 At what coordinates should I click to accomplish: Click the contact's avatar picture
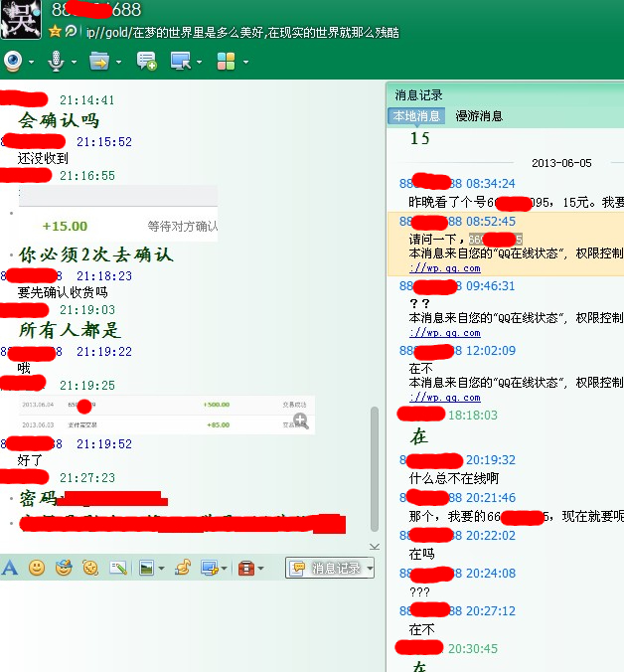21,19
